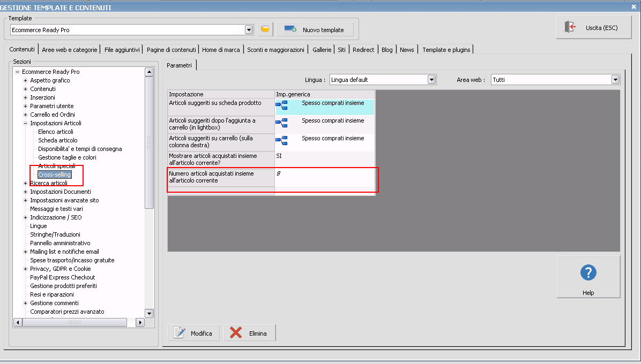Viewport: 641px width, 364px height.
Task: Open the Redirect tab
Action: point(363,50)
